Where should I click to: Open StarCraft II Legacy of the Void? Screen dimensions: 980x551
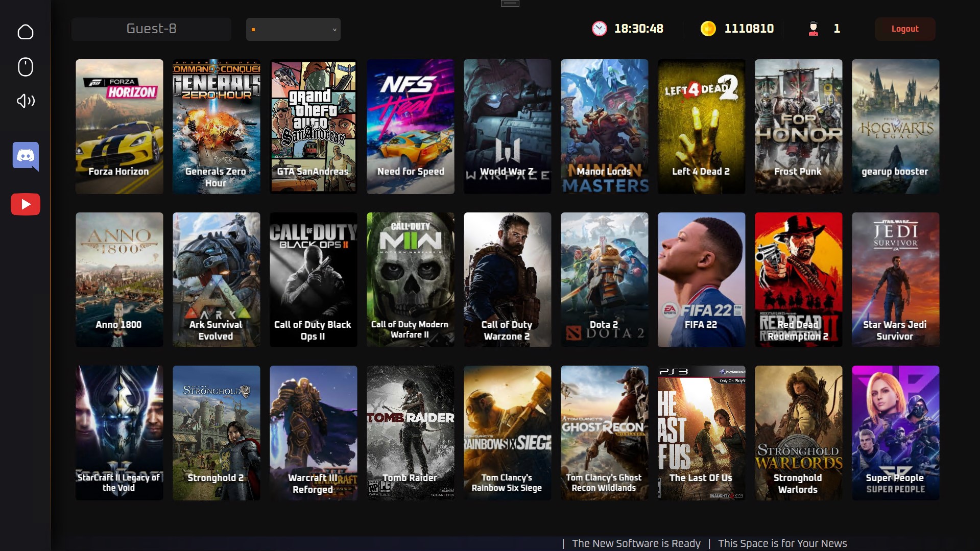coord(119,433)
